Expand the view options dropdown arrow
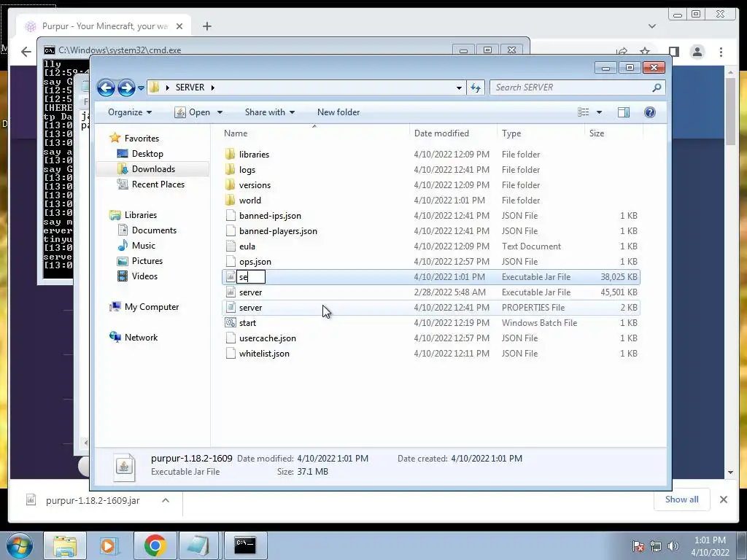Viewport: 747px width, 560px height. (600, 112)
